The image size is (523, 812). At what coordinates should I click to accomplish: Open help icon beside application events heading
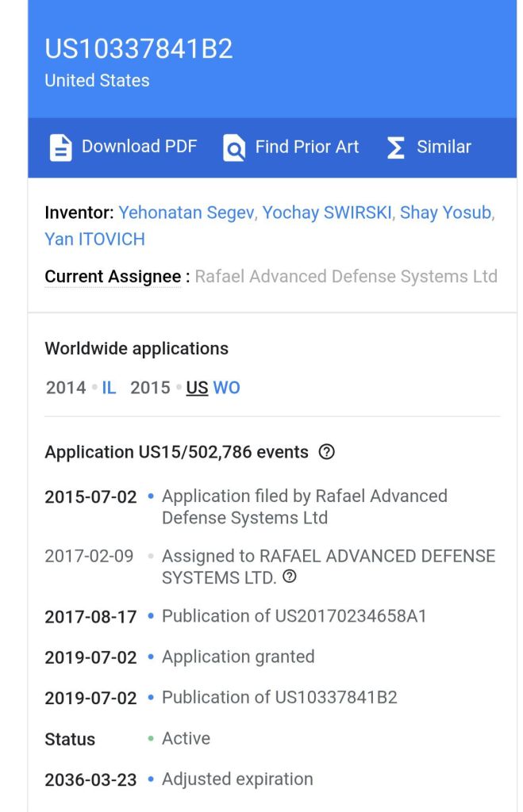(x=326, y=452)
